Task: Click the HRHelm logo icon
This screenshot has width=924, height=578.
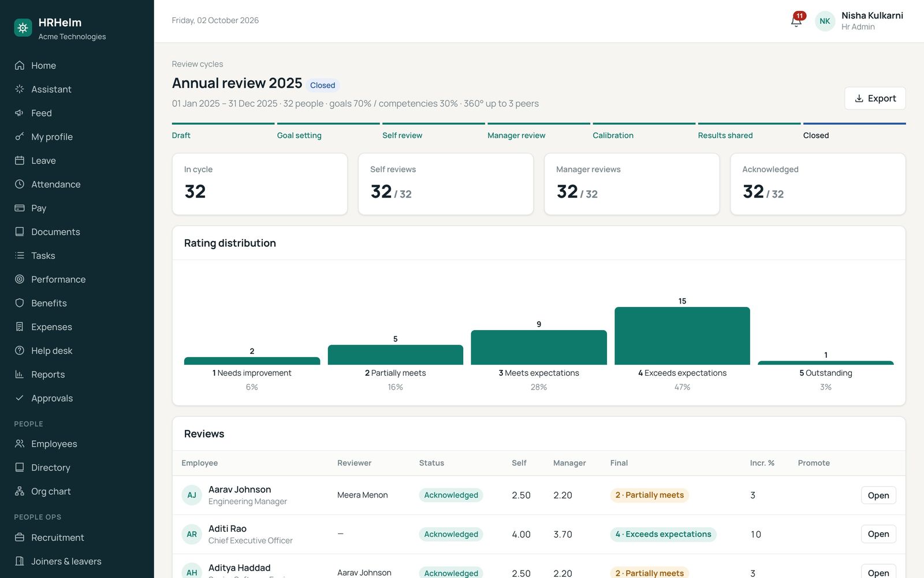Action: [23, 27]
